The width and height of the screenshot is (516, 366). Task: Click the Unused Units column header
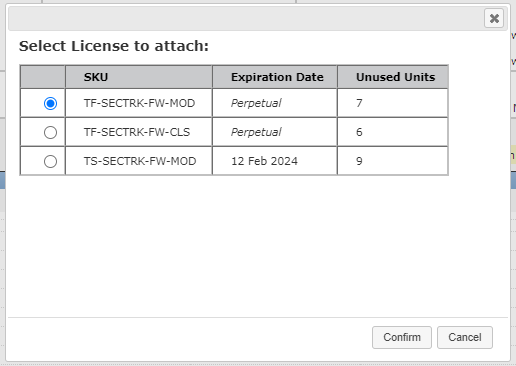(x=393, y=77)
